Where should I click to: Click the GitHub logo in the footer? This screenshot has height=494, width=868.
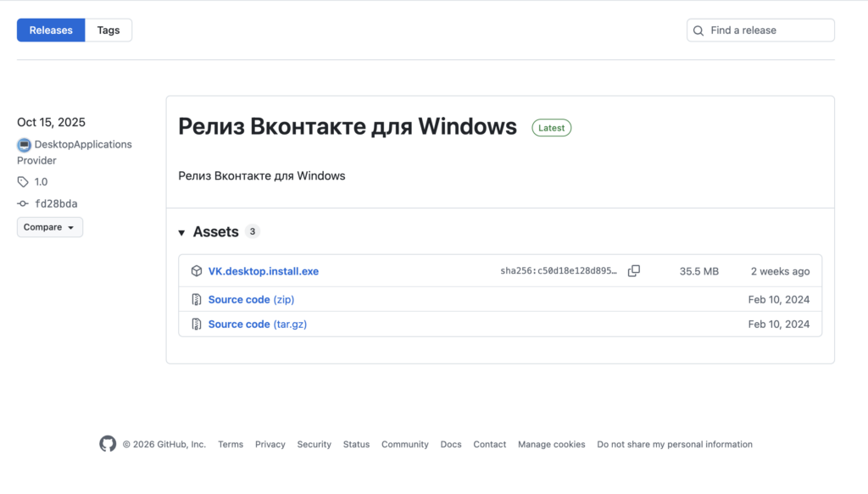pos(108,444)
